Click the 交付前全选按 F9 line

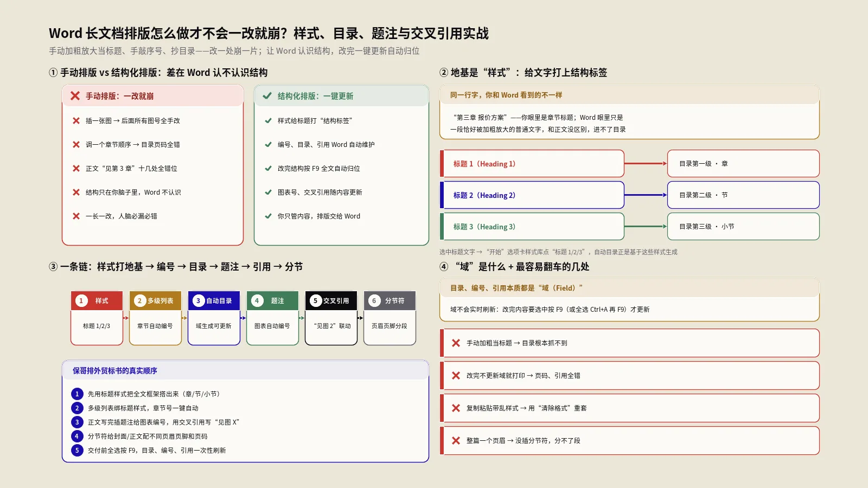(x=157, y=451)
